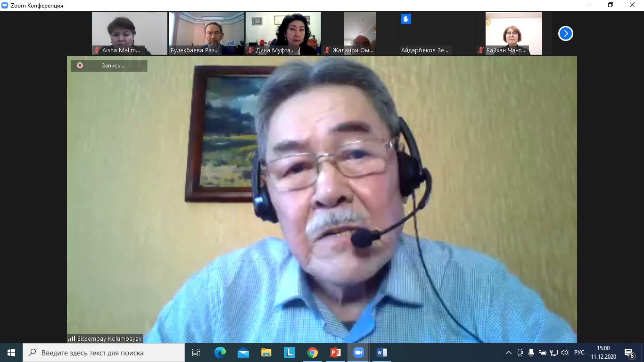This screenshot has width=644, height=362.
Task: Click the raised hand icon on Айдарбеков tile
Action: pos(406,19)
